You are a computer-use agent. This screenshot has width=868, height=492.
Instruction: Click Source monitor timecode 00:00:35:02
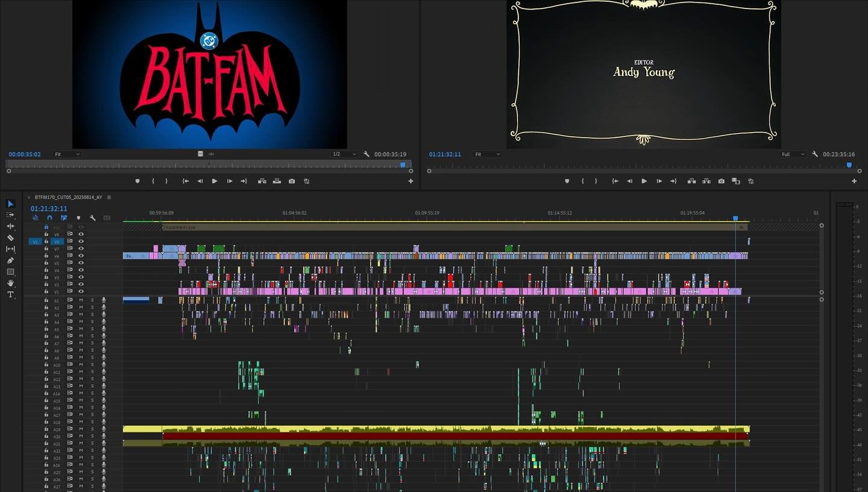point(25,154)
